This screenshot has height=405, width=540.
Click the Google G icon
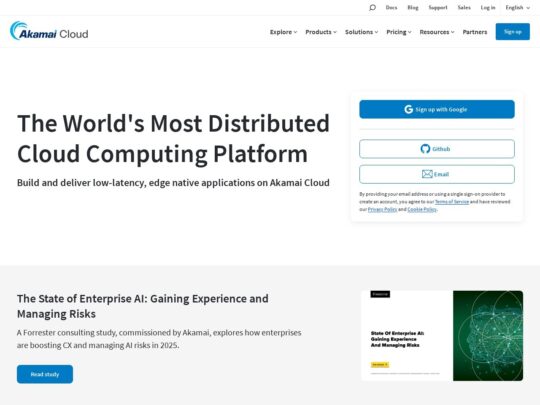pos(408,110)
